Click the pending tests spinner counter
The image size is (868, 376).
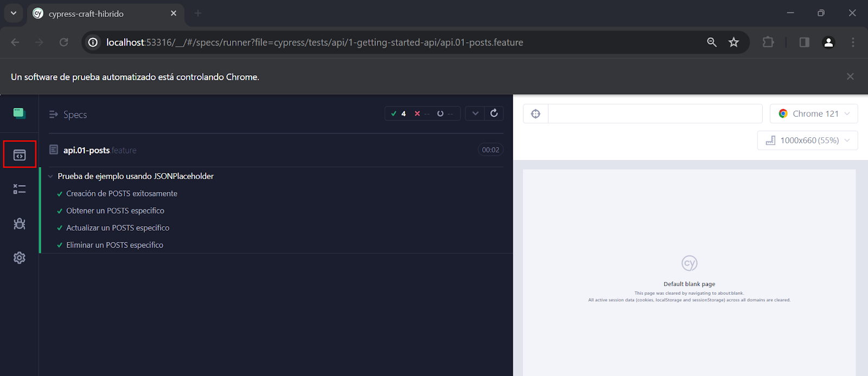point(445,113)
